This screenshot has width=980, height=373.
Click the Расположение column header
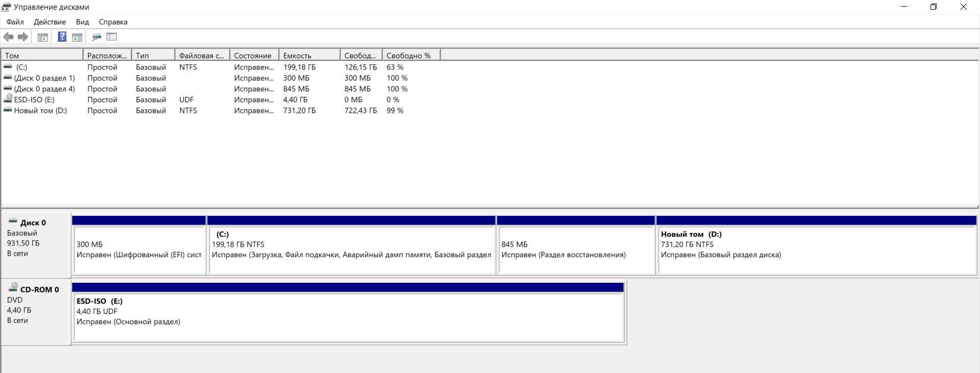click(107, 55)
